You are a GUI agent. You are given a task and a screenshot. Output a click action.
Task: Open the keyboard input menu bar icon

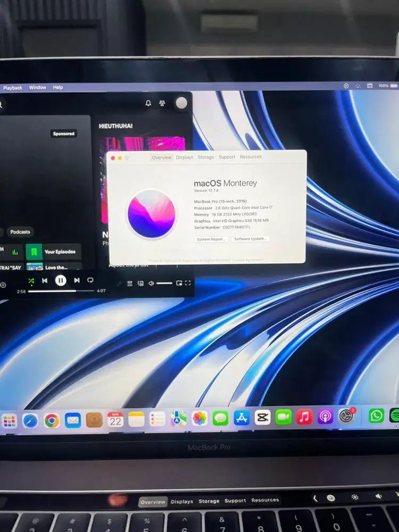[370, 86]
